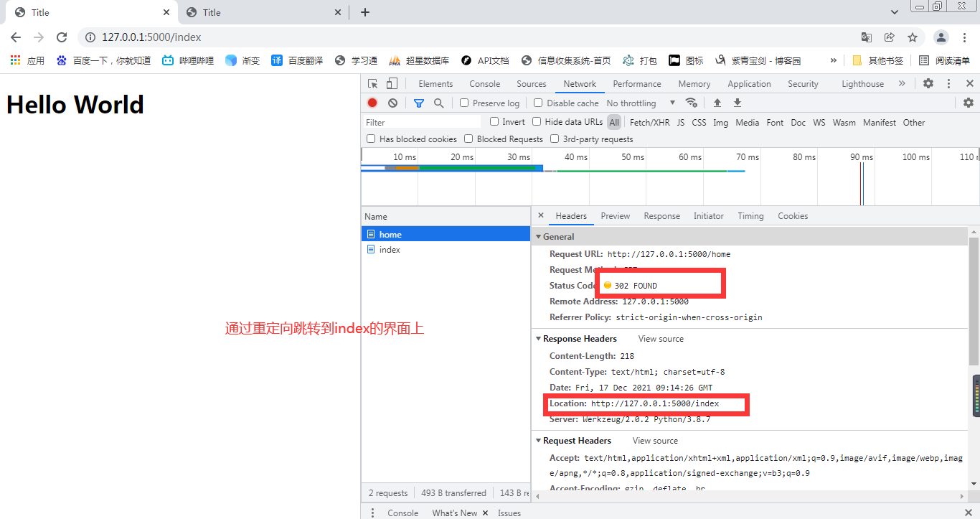The height and width of the screenshot is (519, 980).
Task: Filter requests by JS type
Action: point(681,122)
